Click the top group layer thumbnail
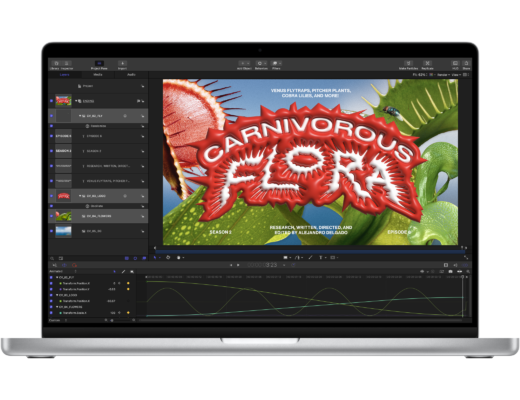The image size is (520, 400). coord(63,101)
